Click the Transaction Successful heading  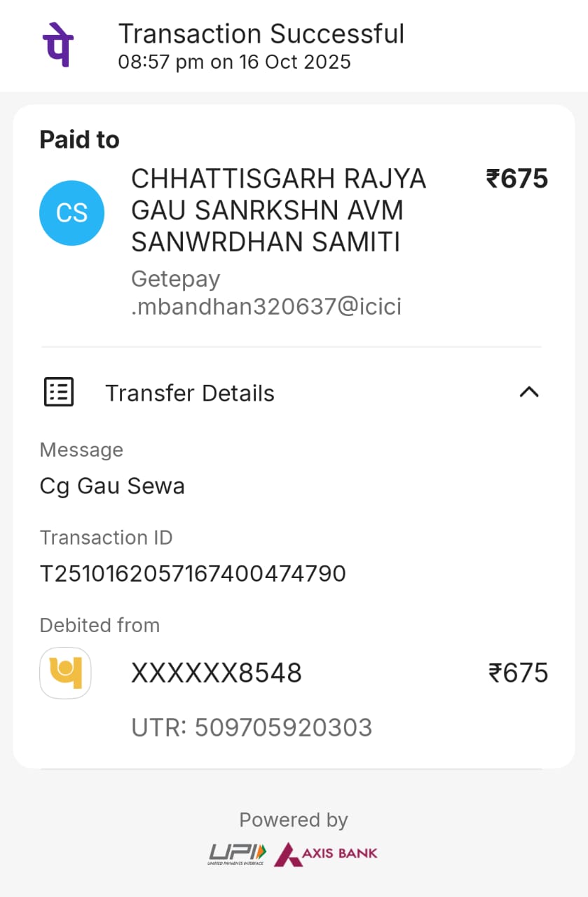coord(261,34)
